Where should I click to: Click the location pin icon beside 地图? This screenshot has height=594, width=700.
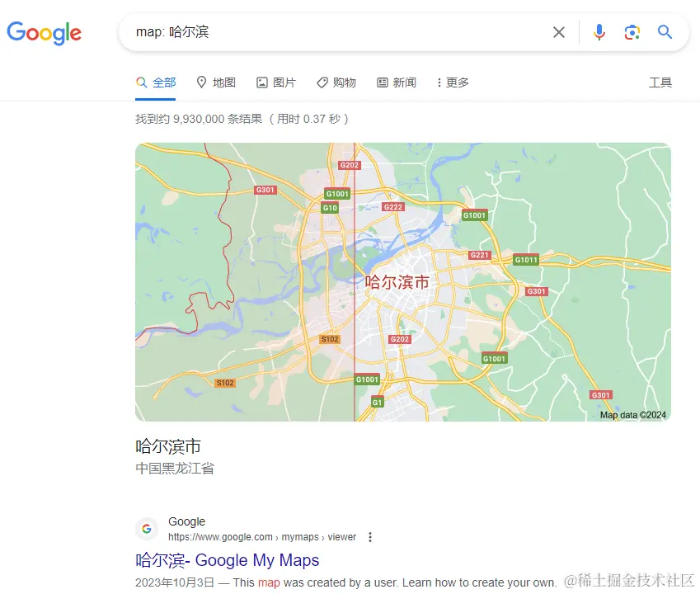tap(200, 82)
